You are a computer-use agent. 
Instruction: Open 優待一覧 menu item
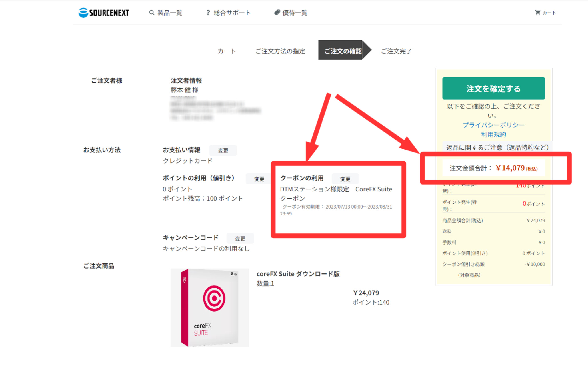(295, 13)
